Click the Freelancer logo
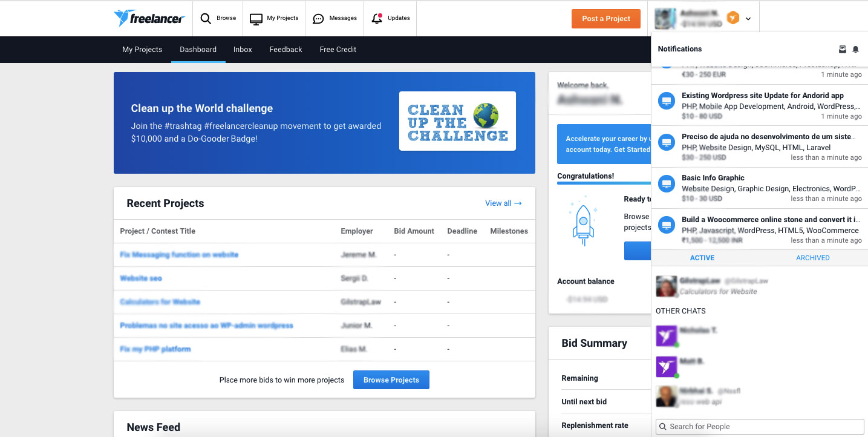The image size is (868, 437). (149, 18)
